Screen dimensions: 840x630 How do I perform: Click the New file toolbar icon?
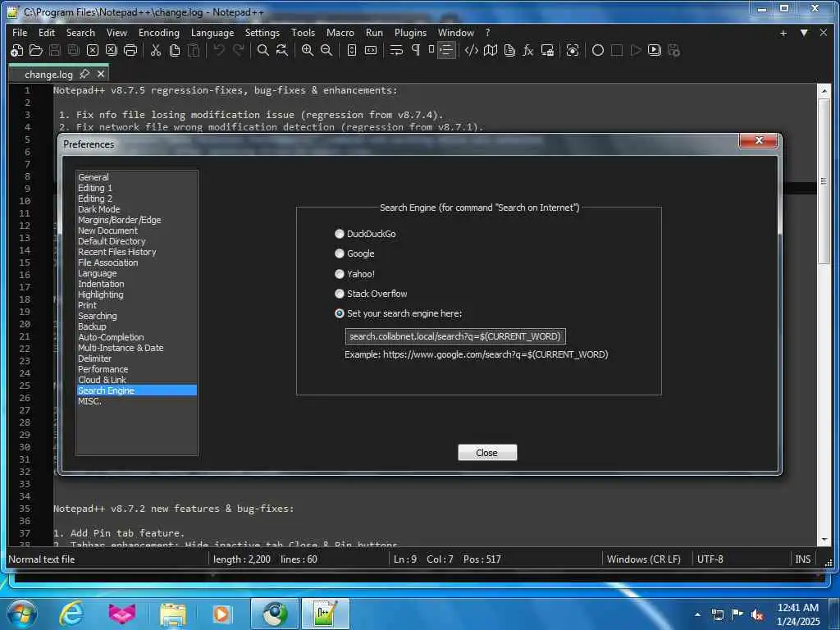(16, 50)
